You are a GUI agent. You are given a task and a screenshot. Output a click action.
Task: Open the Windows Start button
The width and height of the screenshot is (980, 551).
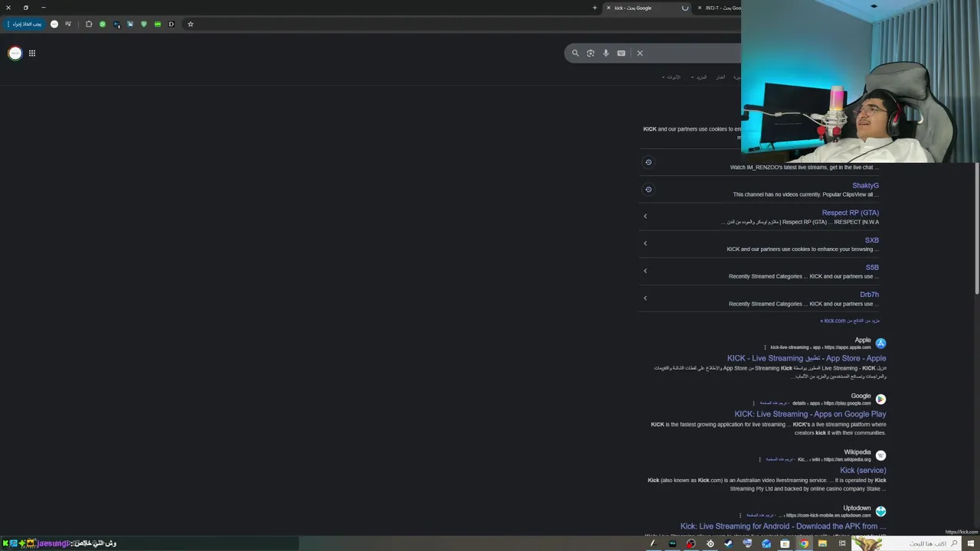[x=971, y=543]
